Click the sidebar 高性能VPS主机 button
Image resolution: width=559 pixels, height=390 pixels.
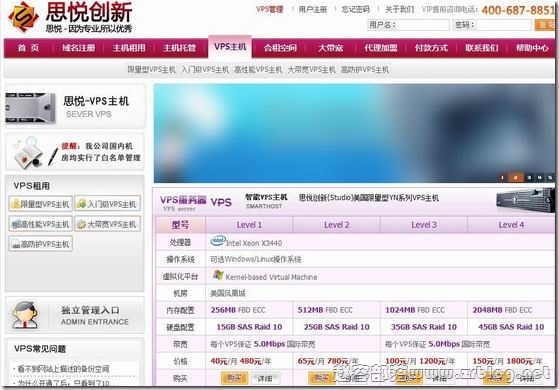[41, 224]
